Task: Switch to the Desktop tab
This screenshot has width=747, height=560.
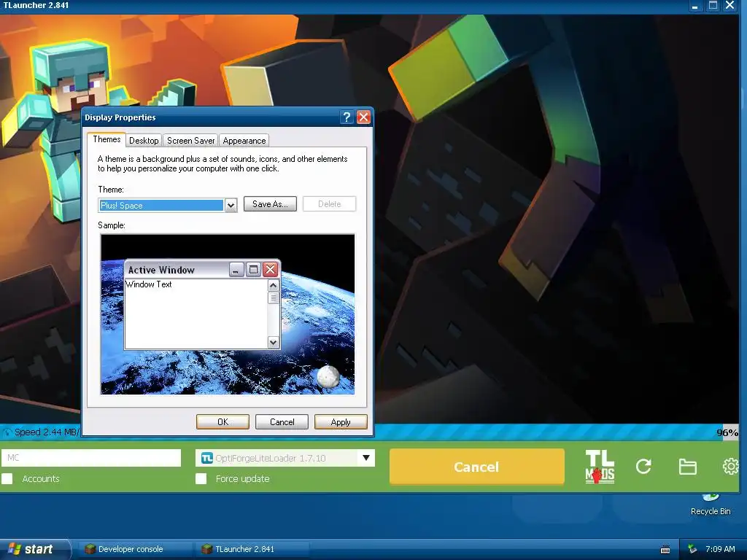Action: tap(144, 141)
